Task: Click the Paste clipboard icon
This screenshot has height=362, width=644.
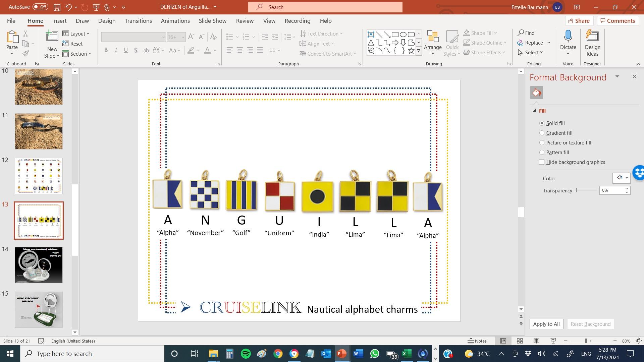Action: [x=12, y=37]
